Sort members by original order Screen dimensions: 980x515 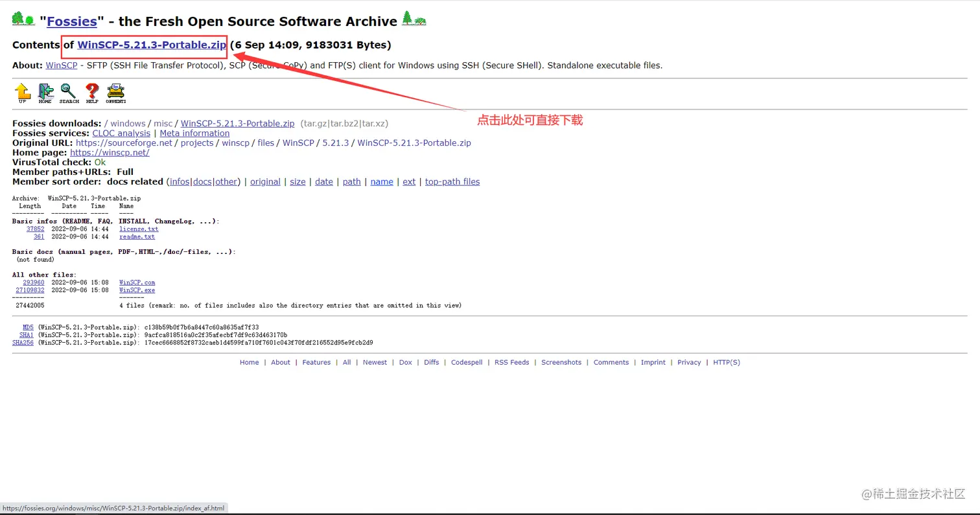pos(265,182)
